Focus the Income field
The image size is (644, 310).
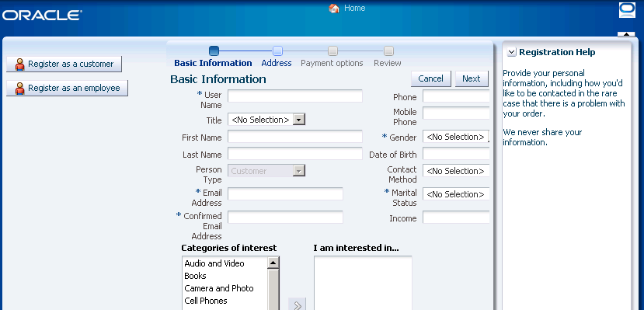click(456, 218)
